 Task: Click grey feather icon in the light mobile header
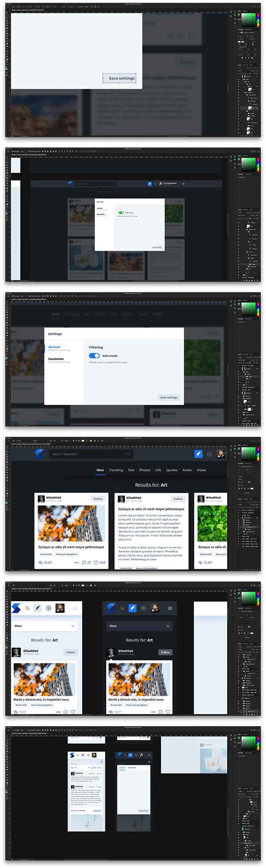(38, 608)
